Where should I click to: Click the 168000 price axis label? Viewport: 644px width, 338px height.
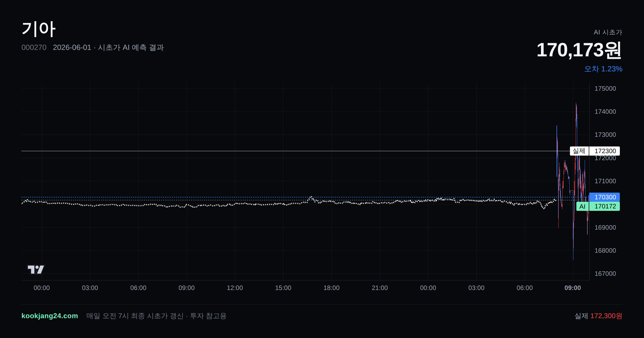[x=605, y=251]
